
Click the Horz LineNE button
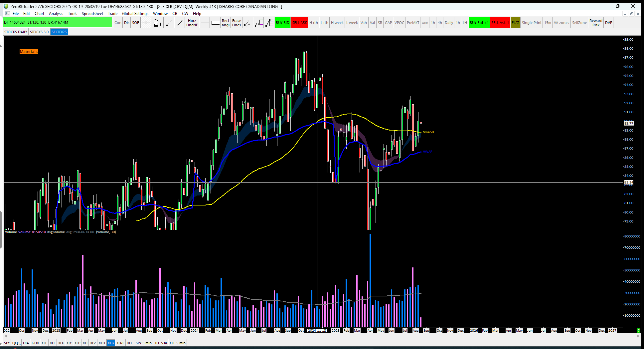point(192,23)
